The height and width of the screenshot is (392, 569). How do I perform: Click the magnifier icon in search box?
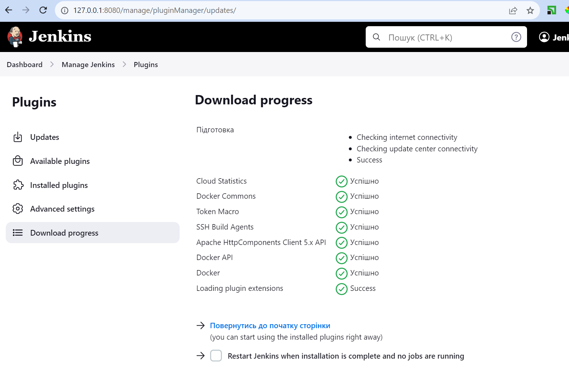[376, 37]
